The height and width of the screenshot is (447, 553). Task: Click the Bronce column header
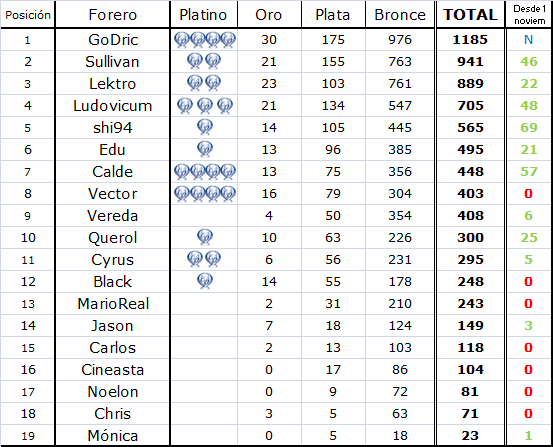click(x=400, y=14)
